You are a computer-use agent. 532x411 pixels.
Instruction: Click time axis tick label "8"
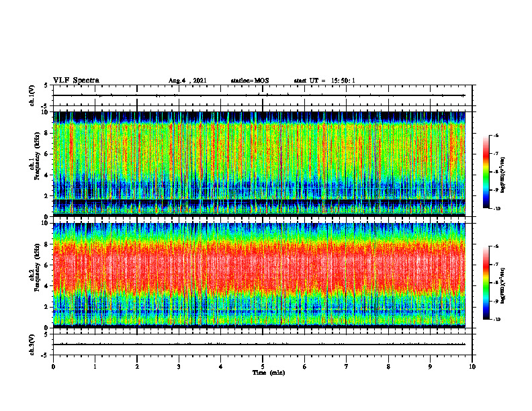pyautogui.click(x=388, y=367)
